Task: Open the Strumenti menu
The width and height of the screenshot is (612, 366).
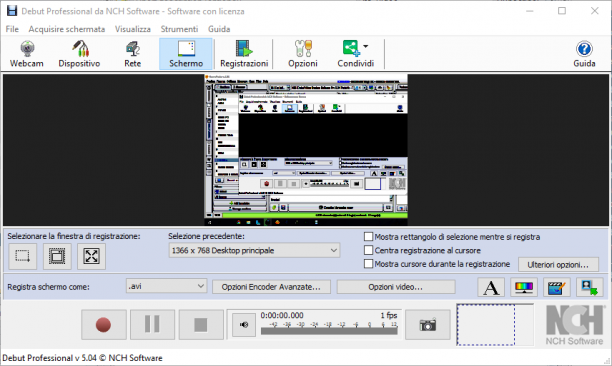Action: click(179, 29)
